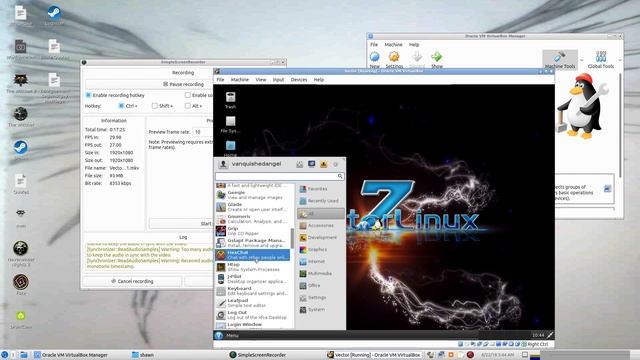The image size is (640, 360).
Task: Launch Gslapt Package Manager from the list
Action: [x=253, y=243]
